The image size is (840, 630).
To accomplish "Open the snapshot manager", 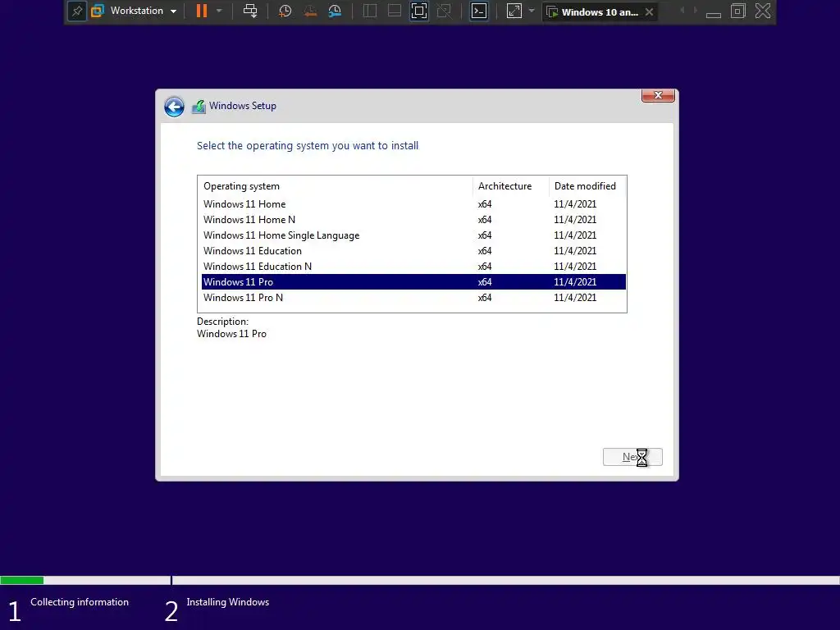I will (335, 11).
